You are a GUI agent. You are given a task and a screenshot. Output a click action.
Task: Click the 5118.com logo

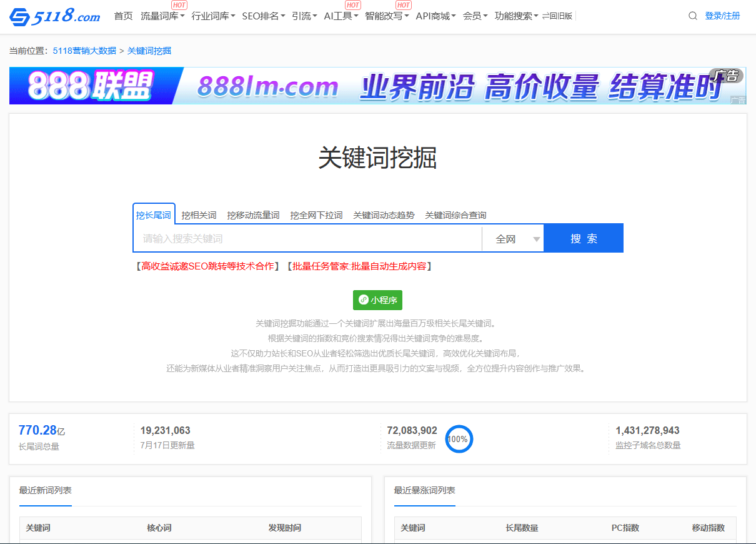pos(54,16)
